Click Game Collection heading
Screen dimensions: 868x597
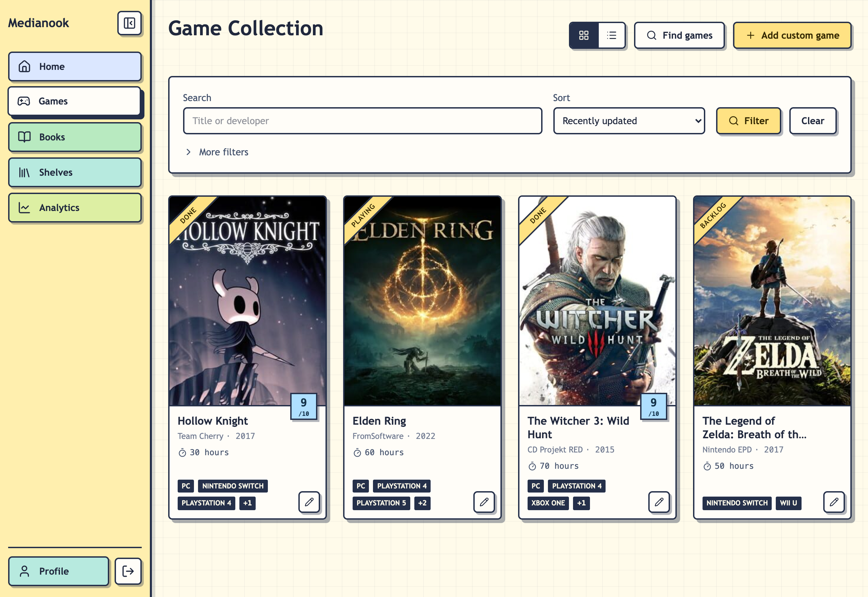(245, 28)
